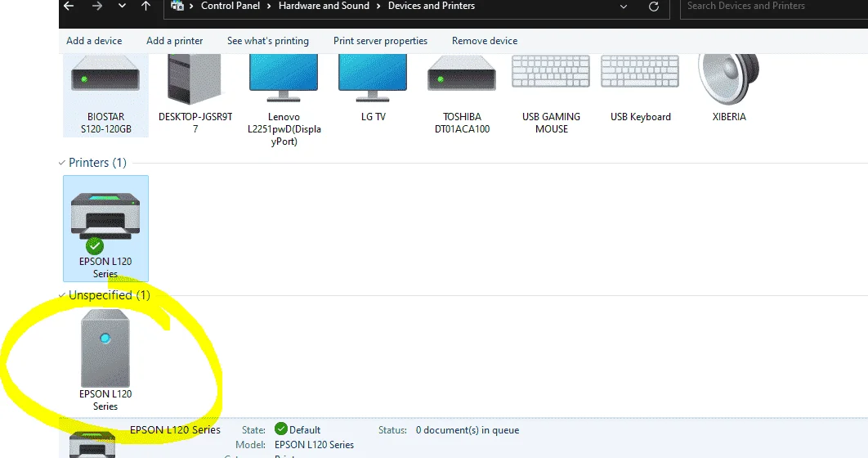Go up one folder level
This screenshot has width=868, height=458.
[145, 6]
